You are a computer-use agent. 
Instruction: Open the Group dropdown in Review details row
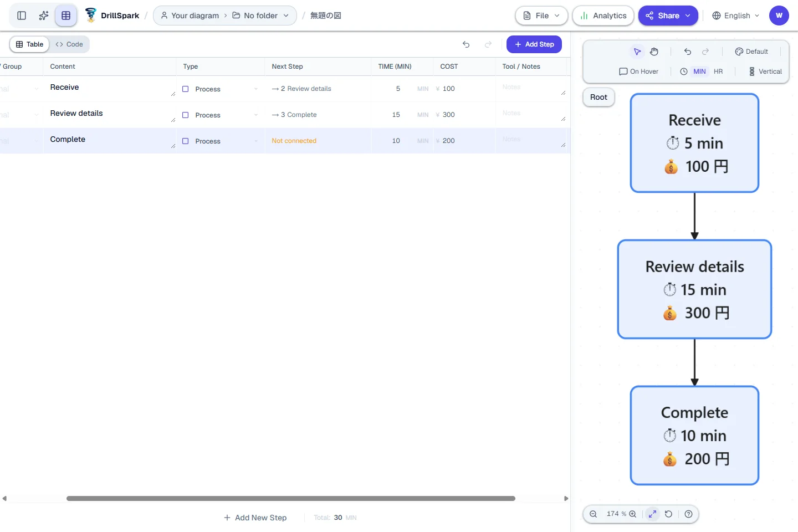pyautogui.click(x=20, y=115)
